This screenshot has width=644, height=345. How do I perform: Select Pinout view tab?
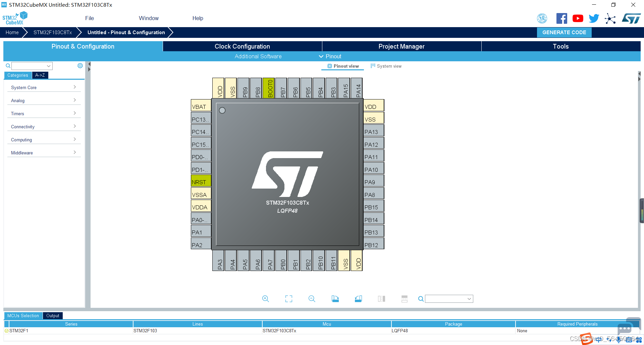coord(343,66)
